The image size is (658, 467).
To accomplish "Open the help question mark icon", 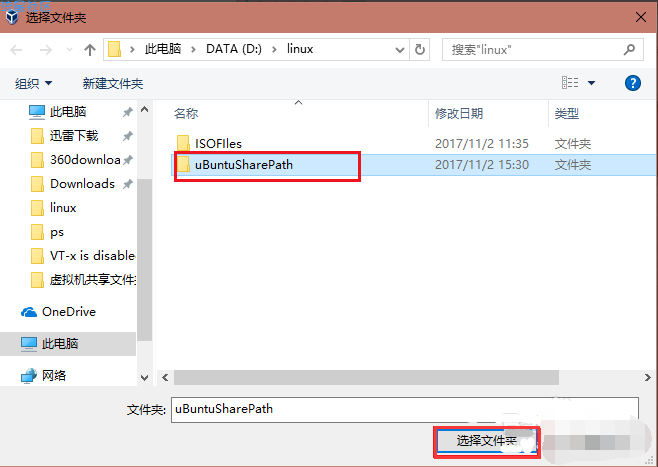I will pyautogui.click(x=632, y=83).
